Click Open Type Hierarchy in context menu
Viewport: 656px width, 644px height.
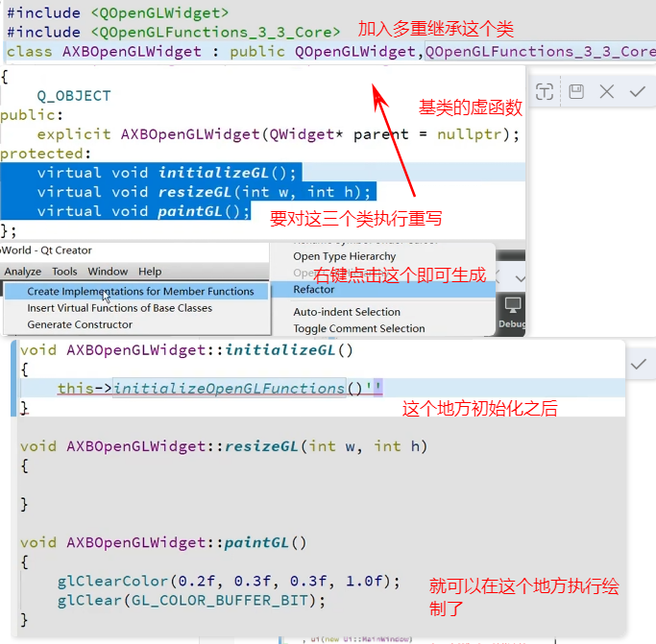(x=344, y=256)
